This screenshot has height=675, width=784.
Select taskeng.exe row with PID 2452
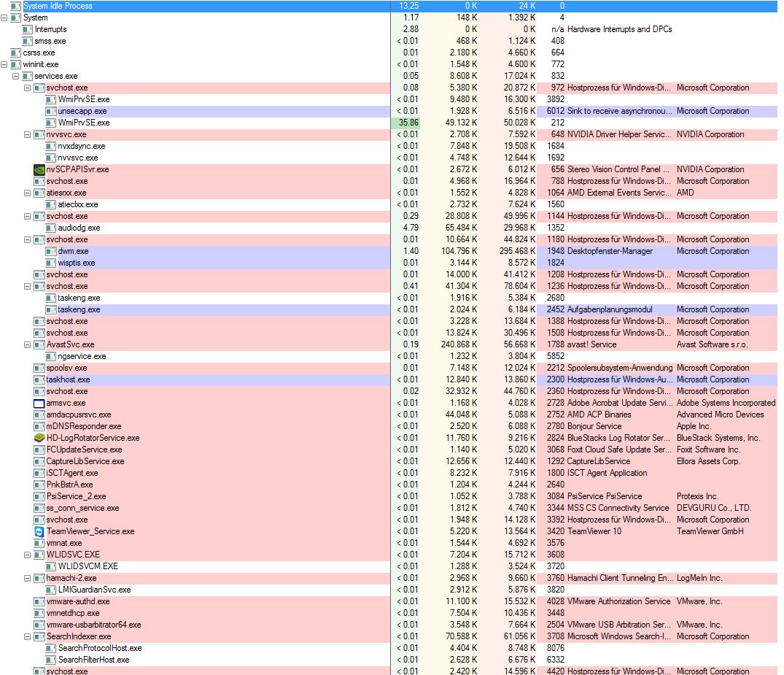[x=389, y=309]
